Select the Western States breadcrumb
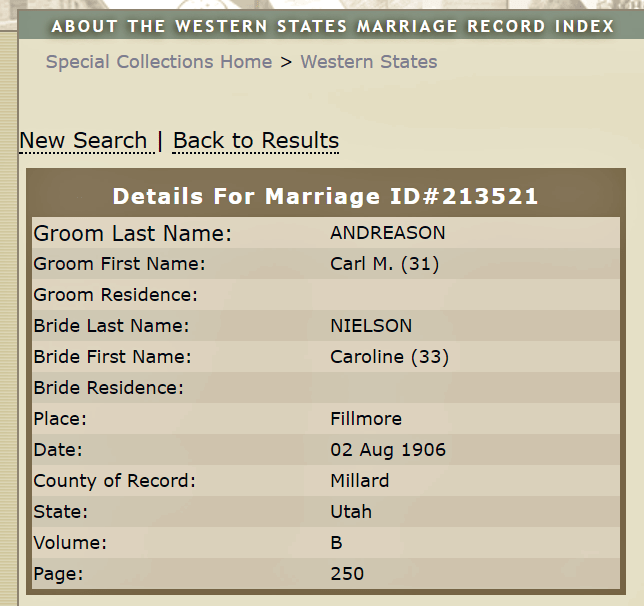644x606 pixels. click(x=369, y=62)
